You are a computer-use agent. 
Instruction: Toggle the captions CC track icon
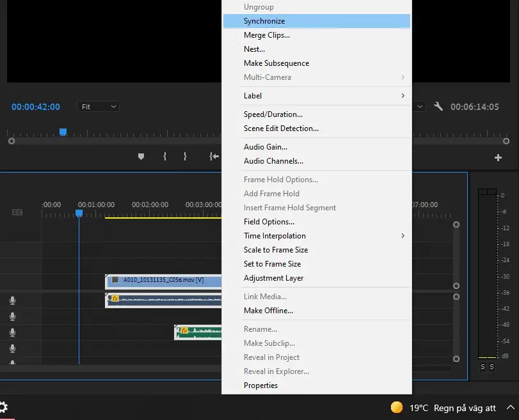click(x=17, y=212)
